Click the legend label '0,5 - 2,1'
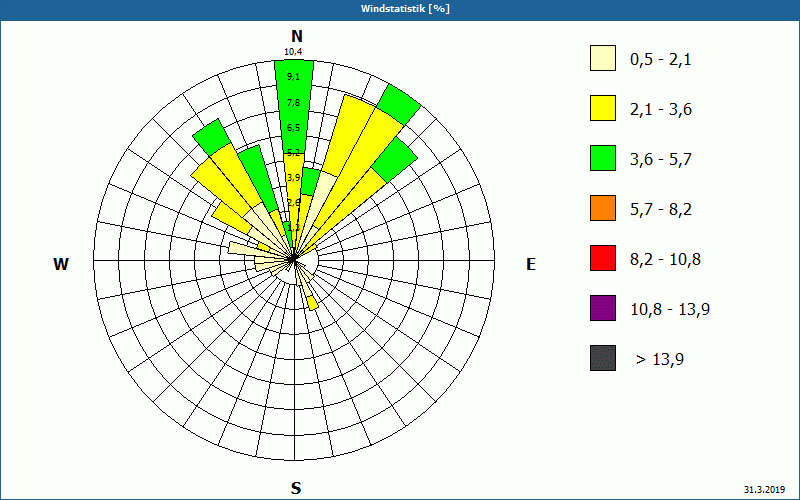 point(661,60)
